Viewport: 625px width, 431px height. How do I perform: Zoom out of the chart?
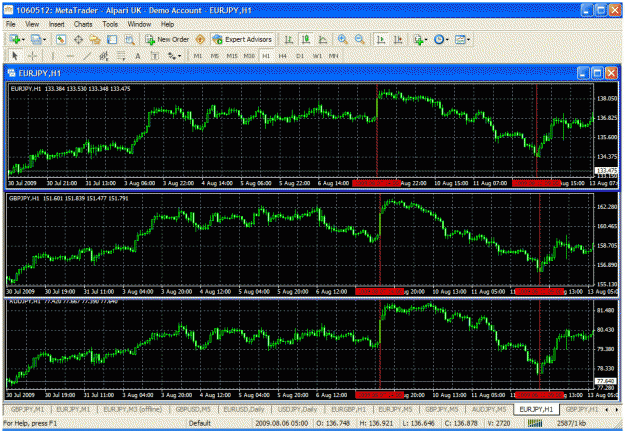pyautogui.click(x=359, y=39)
